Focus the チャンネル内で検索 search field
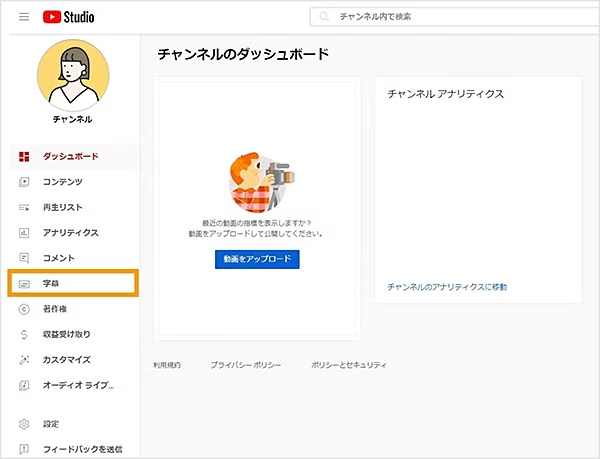The width and height of the screenshot is (600, 459). click(455, 17)
